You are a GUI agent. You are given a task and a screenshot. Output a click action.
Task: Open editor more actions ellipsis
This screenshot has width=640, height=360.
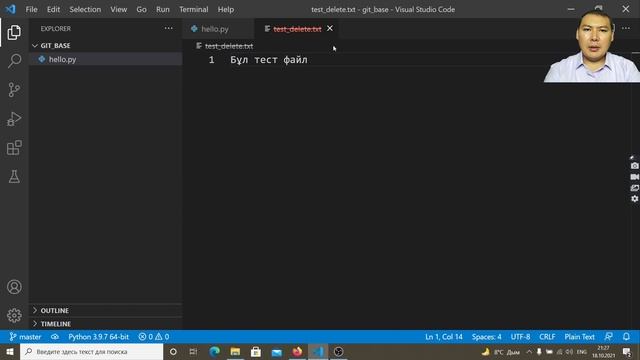point(626,28)
